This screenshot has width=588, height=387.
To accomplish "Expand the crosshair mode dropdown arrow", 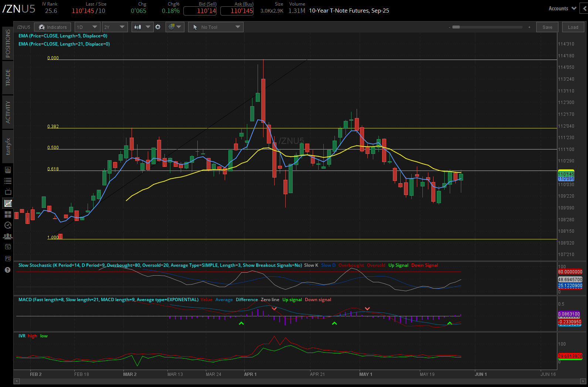I will coord(179,27).
